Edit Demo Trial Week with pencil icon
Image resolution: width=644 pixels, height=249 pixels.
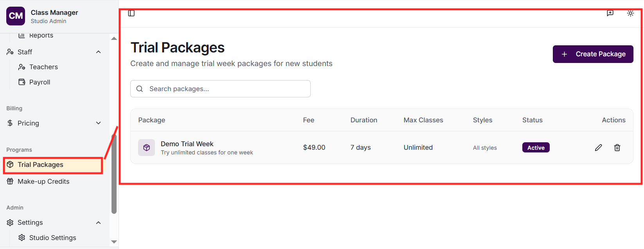click(x=598, y=147)
